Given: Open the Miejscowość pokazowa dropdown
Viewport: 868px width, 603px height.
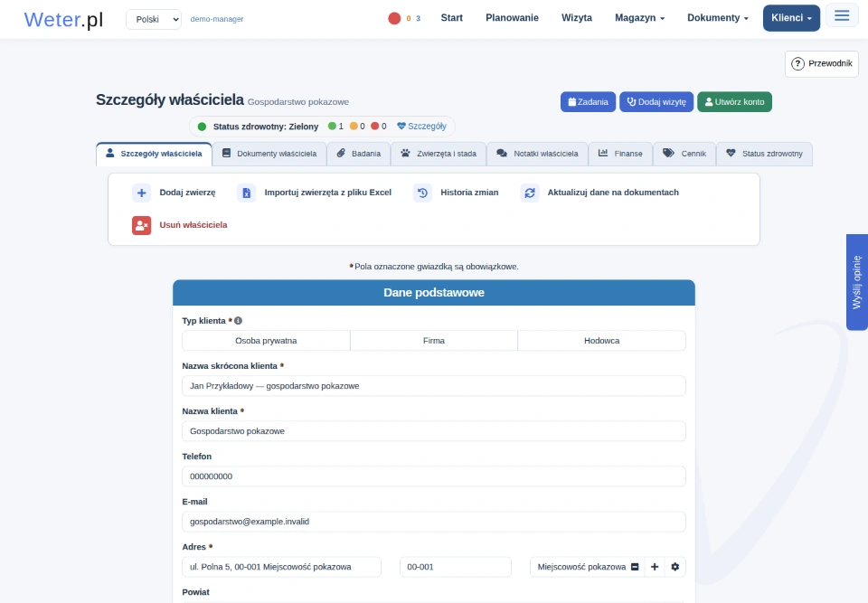Looking at the screenshot, I should coord(588,567).
